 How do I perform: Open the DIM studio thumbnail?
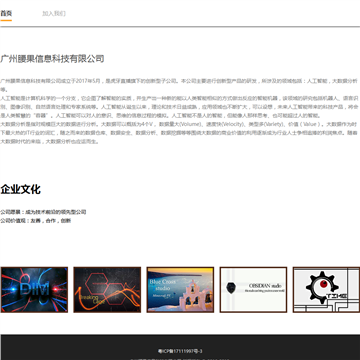coord(34,290)
